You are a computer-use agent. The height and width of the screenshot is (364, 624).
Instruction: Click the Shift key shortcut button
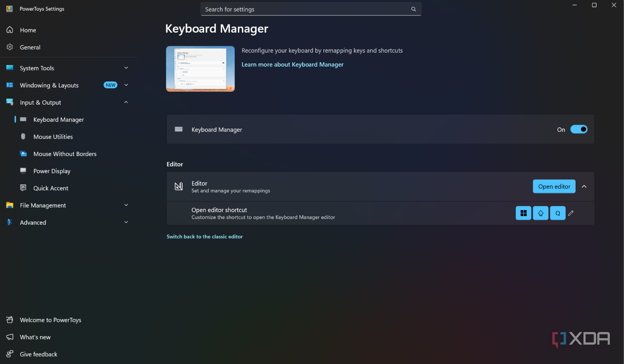541,213
